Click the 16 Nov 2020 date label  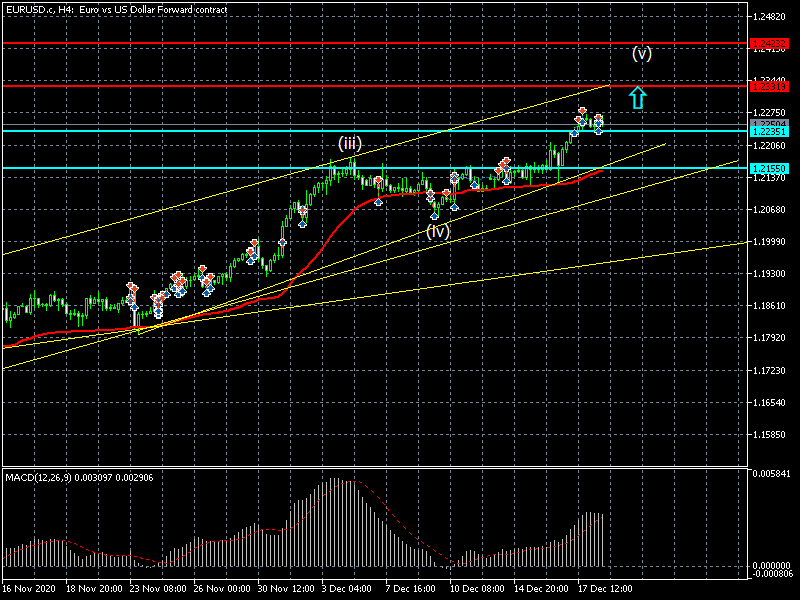click(31, 589)
